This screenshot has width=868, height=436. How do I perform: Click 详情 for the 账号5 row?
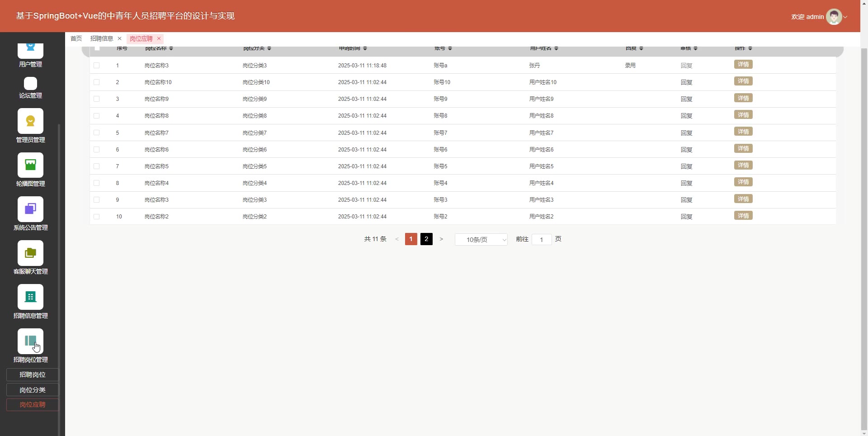[x=743, y=165]
